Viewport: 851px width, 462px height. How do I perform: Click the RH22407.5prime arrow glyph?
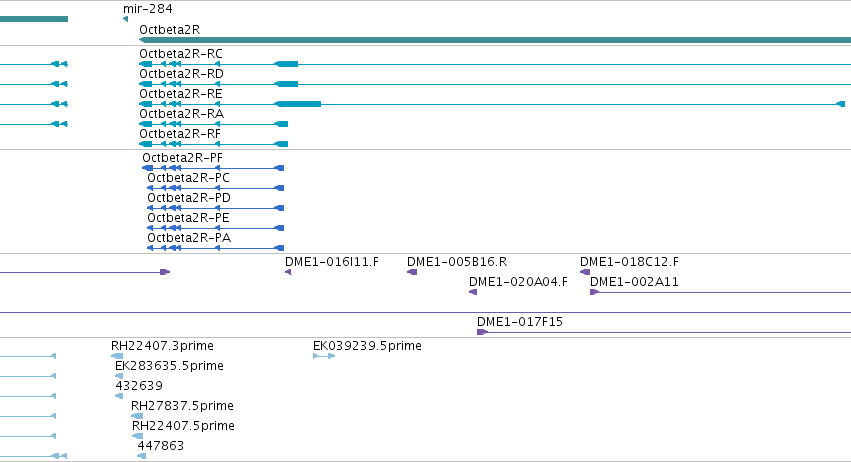[138, 436]
